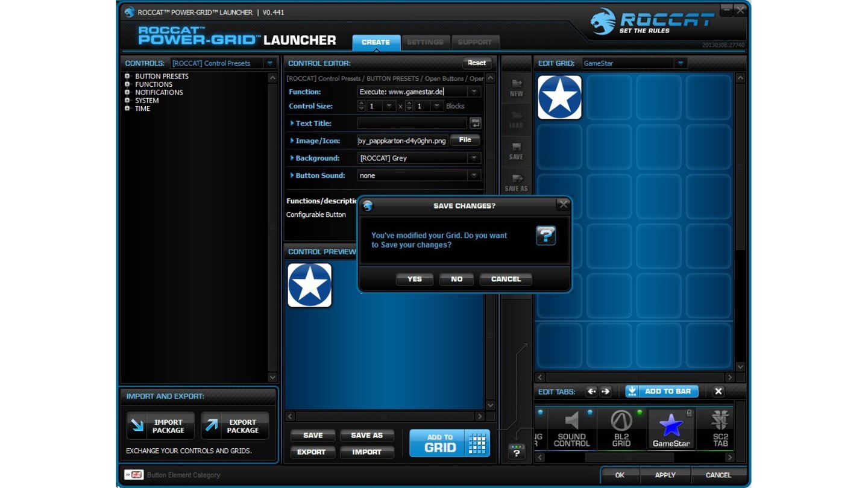Click the SAVE button below Control Preview
Viewport: 868px width, 488px height.
[x=313, y=436]
